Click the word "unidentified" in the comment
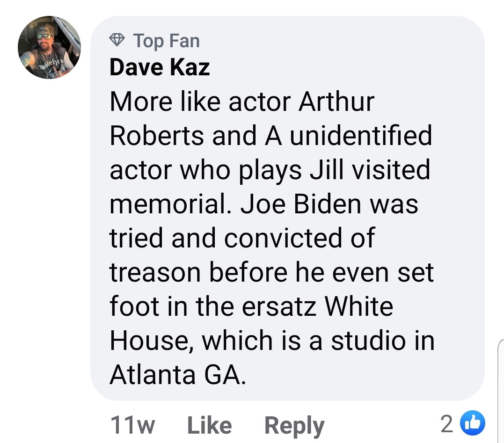The image size is (504, 443). point(359,136)
